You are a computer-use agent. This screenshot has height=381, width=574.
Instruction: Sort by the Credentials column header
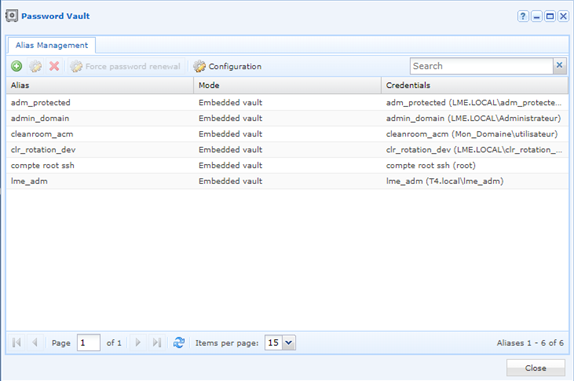pos(475,85)
